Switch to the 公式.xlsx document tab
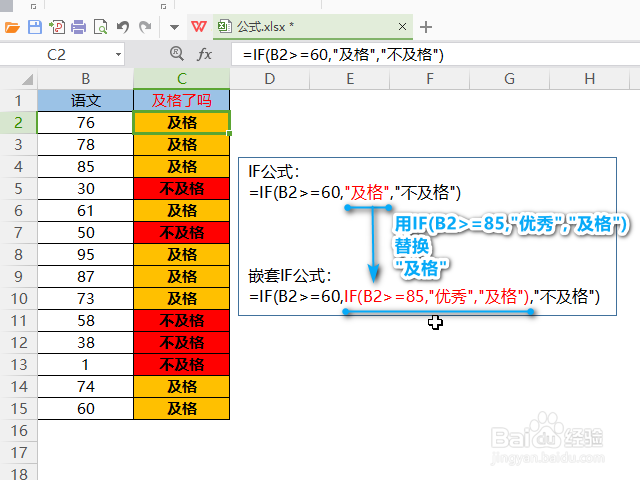The width and height of the screenshot is (640, 480). (312, 27)
